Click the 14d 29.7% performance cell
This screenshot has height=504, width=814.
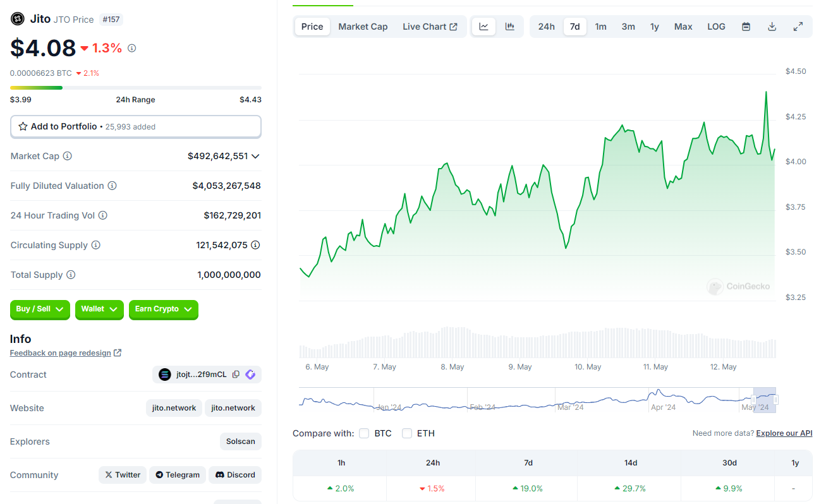click(630, 488)
